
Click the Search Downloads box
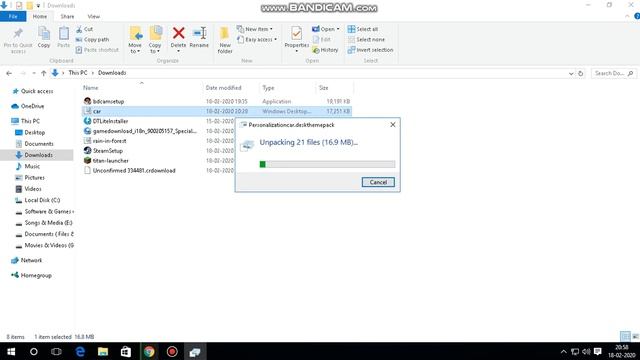(x=613, y=73)
